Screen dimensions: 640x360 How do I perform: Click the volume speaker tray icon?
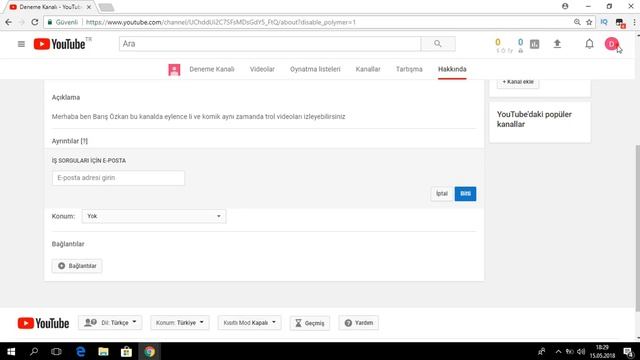pos(581,351)
